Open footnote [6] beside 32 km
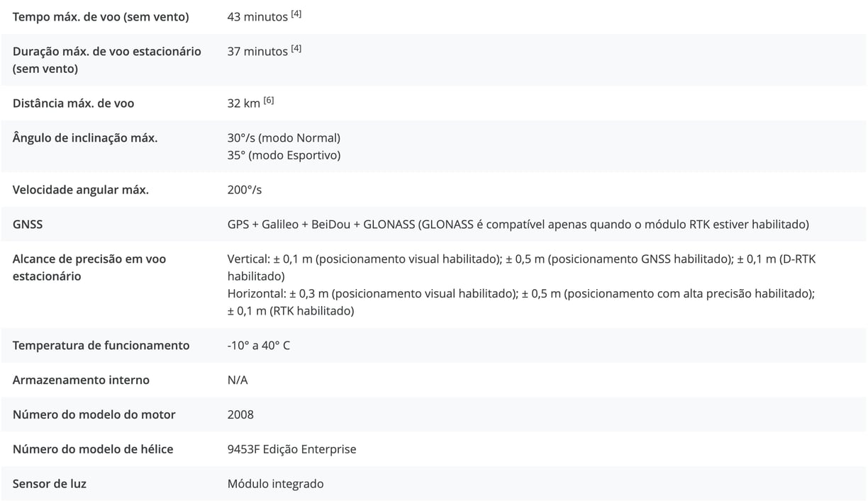This screenshot has height=503, width=868. pos(269,100)
